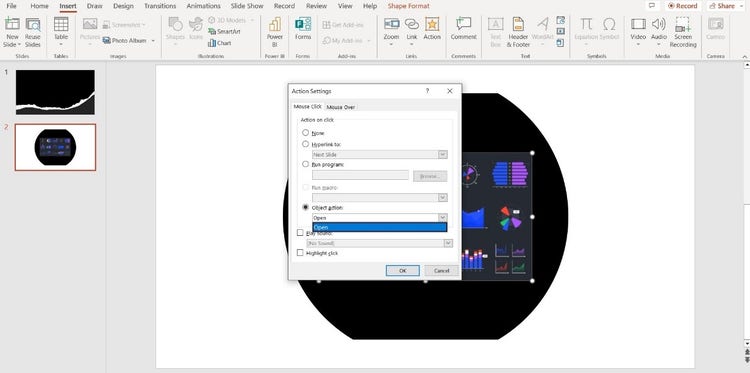Insert SmartArt graphic
The image size is (750, 373).
click(224, 32)
